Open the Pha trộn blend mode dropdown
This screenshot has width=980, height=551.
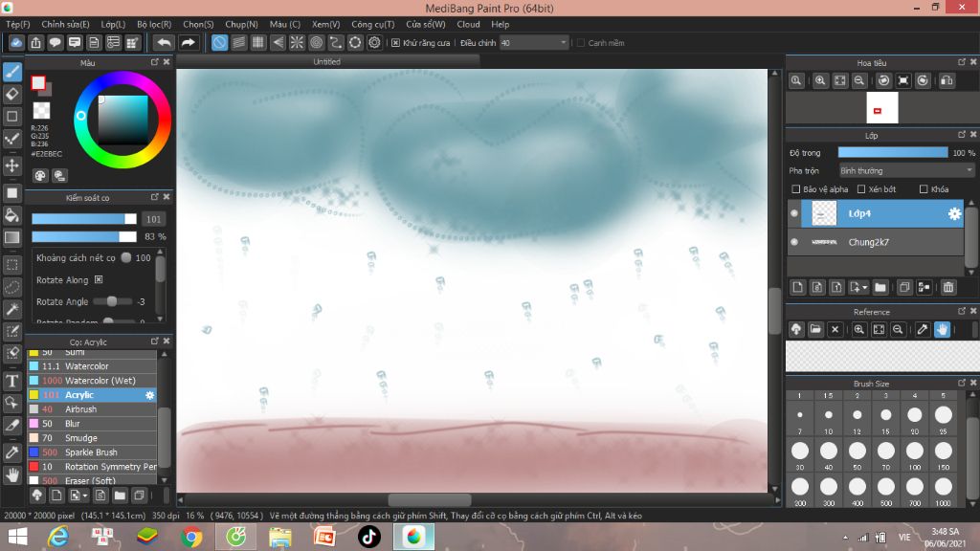(906, 170)
